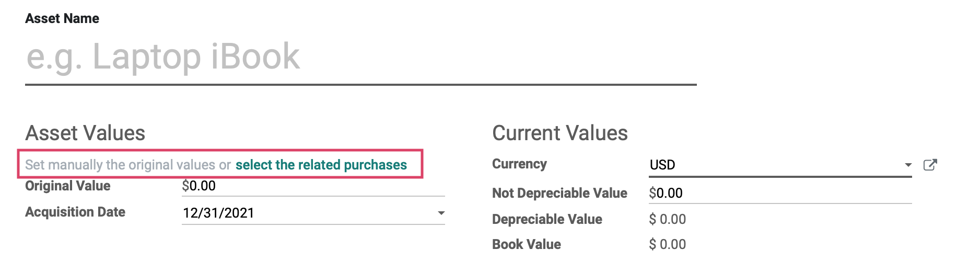Focus the Original Value field
Viewport: 980px width, 272px height.
313,186
